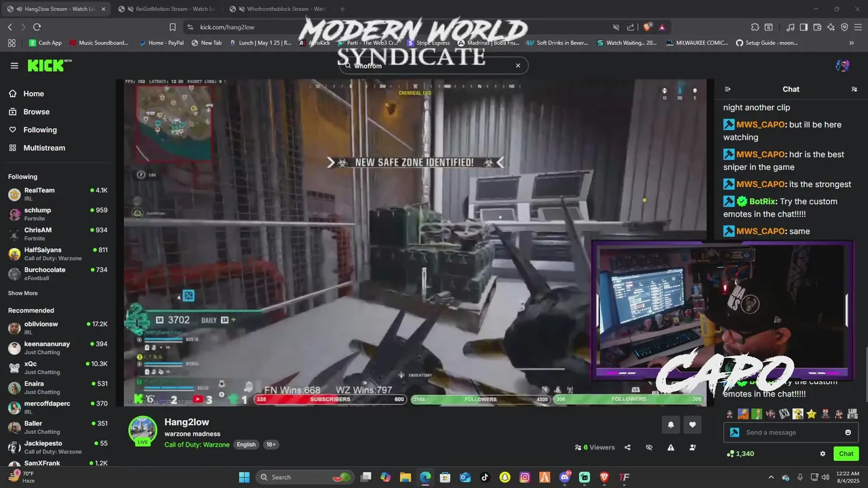The height and width of the screenshot is (488, 868).
Task: Click the 6 Viewers count
Action: [x=595, y=447]
